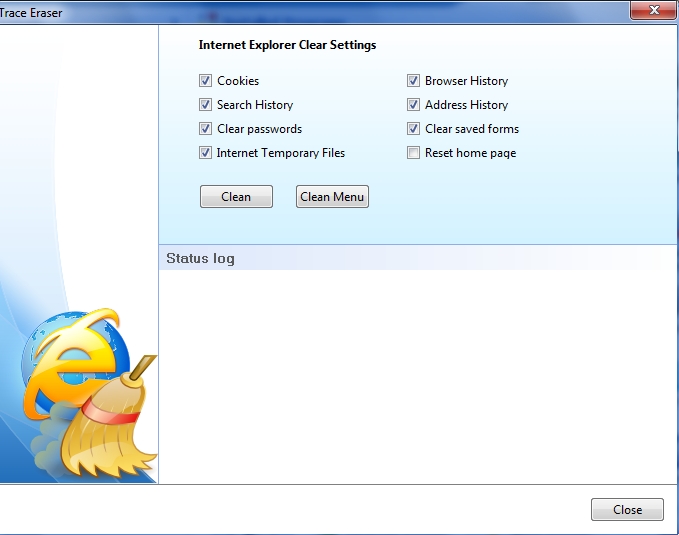Open the Clean Menu button
The height and width of the screenshot is (535, 679).
(332, 197)
